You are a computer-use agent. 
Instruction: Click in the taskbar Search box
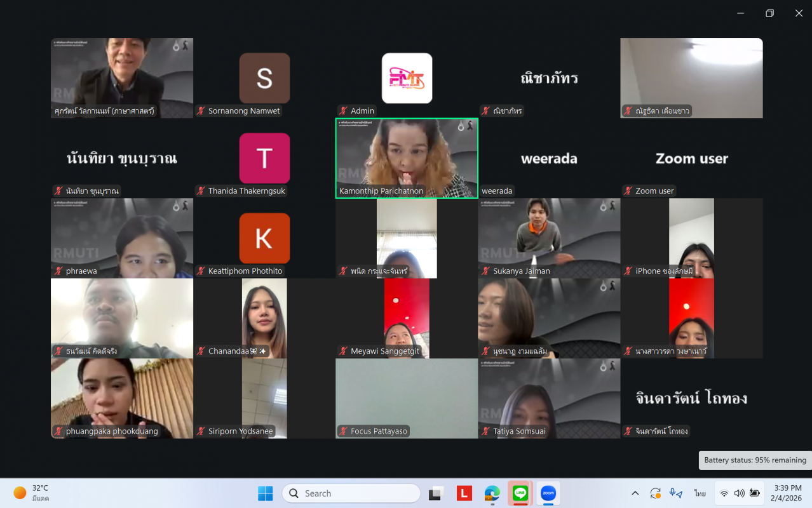[351, 493]
